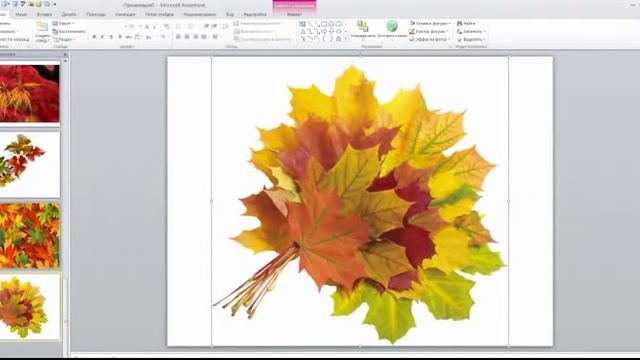The height and width of the screenshot is (360, 640).
Task: Switch to the Анимация ribbon tab
Action: (125, 14)
